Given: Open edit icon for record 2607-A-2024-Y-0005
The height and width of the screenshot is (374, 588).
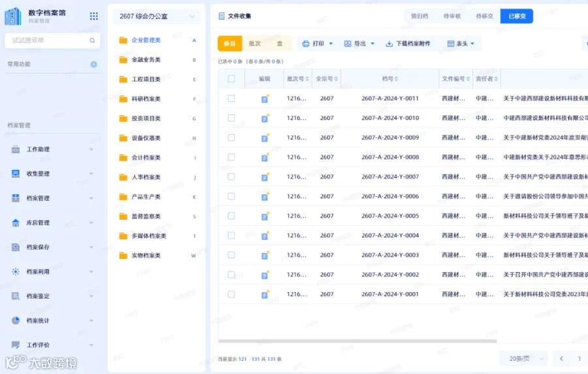Looking at the screenshot, I should point(265,216).
